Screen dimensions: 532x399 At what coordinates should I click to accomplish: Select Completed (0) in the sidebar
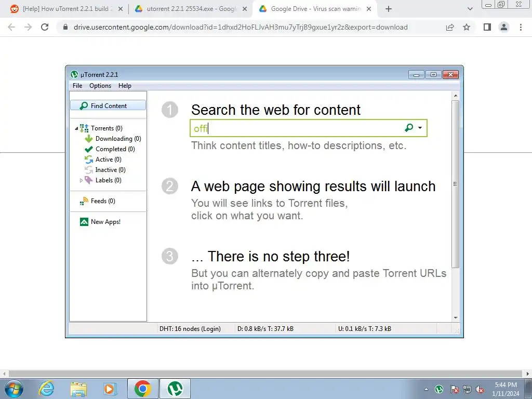tap(115, 149)
